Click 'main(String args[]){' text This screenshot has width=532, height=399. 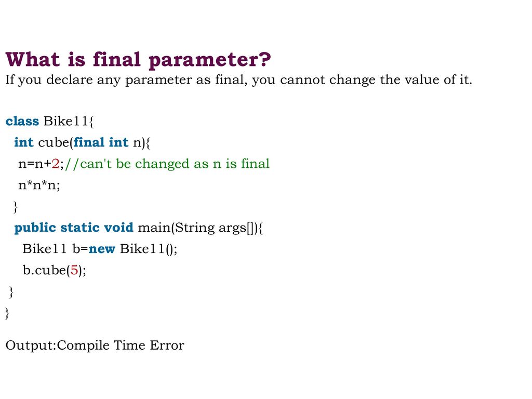[x=200, y=228]
